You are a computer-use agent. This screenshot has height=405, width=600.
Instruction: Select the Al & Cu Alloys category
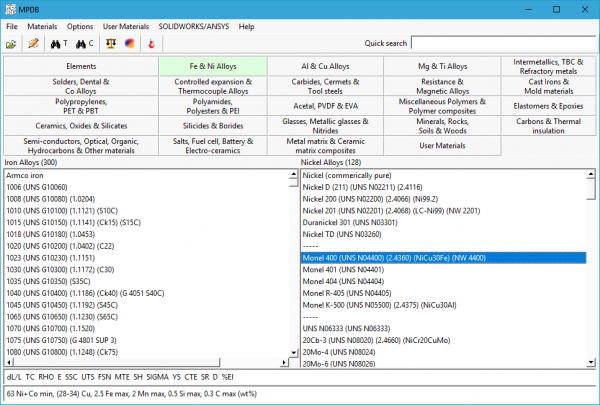pyautogui.click(x=325, y=66)
